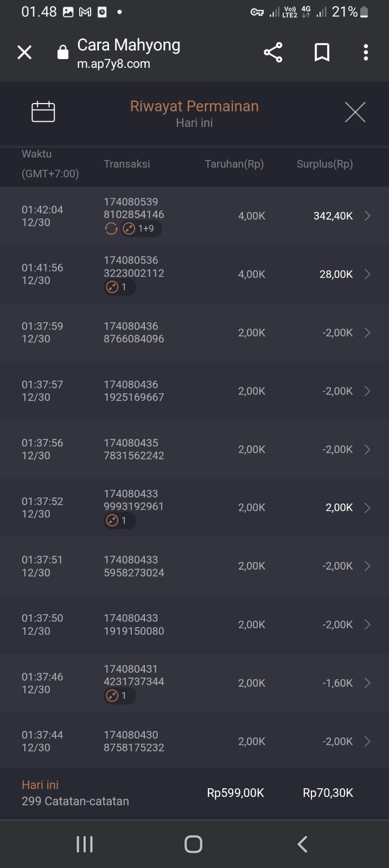
Task: Open transaction 174080436 8766084096
Action: [x=133, y=333]
